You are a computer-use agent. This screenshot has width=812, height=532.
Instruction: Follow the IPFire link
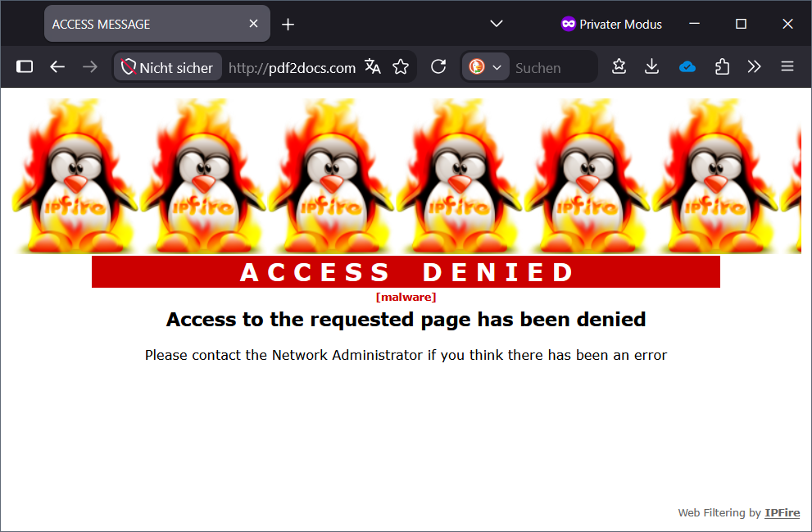click(x=782, y=513)
